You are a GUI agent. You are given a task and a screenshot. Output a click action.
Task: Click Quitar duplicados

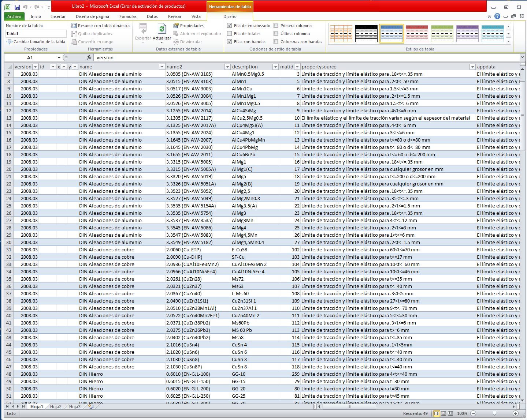[x=92, y=34]
